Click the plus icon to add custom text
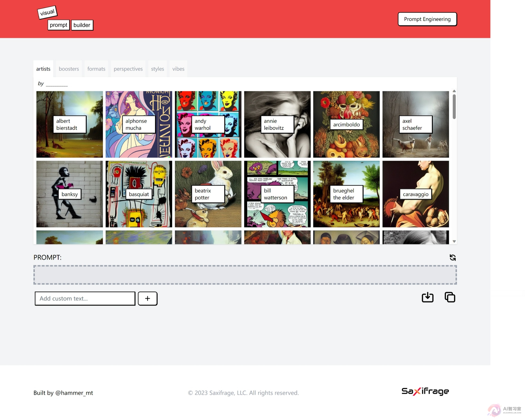This screenshot has height=420, width=525. (x=148, y=298)
